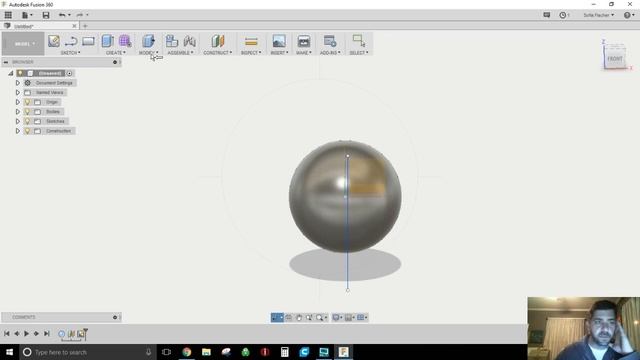
Task: Expand the Origin folder
Action: click(x=18, y=102)
